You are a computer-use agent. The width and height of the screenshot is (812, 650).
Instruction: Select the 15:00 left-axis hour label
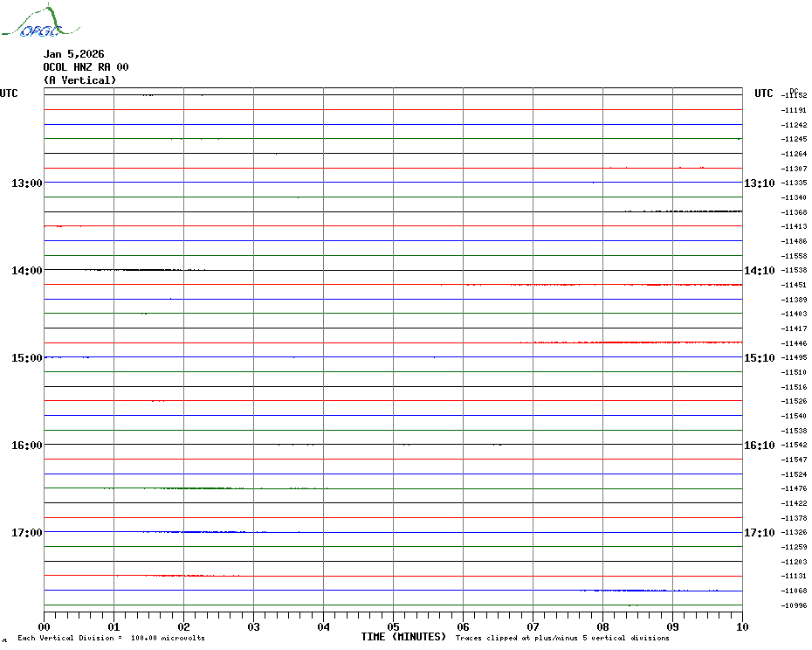tap(27, 358)
